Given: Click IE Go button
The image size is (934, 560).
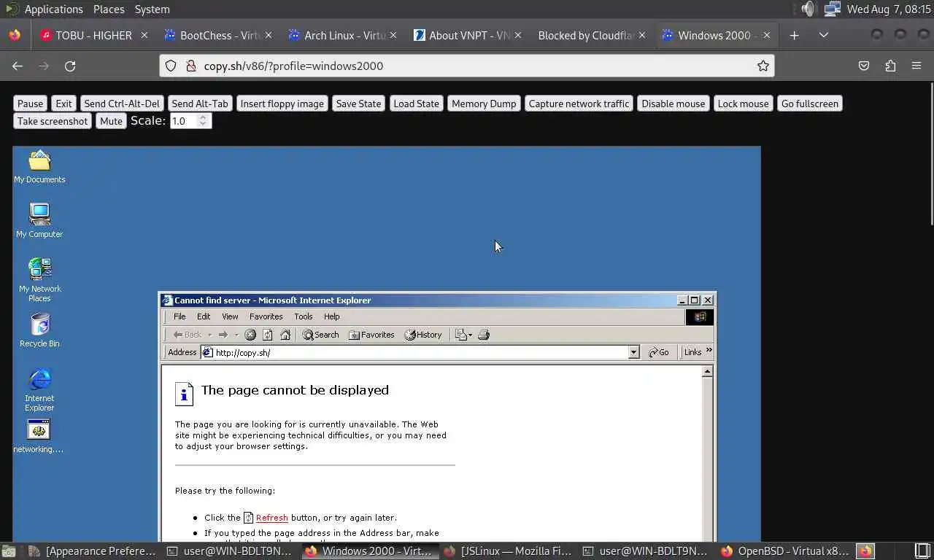Looking at the screenshot, I should pos(659,352).
